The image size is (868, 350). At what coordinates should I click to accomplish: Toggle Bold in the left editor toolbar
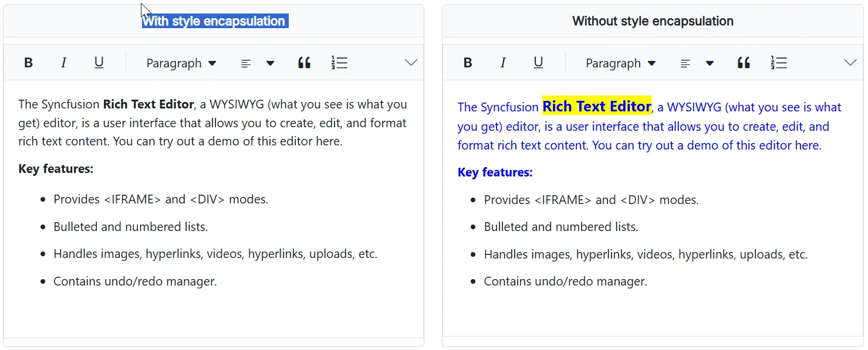click(28, 63)
